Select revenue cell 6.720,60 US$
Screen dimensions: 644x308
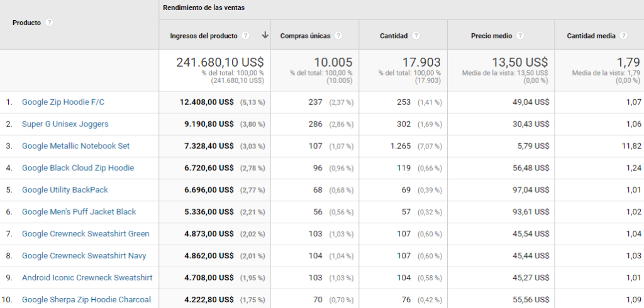(209, 168)
